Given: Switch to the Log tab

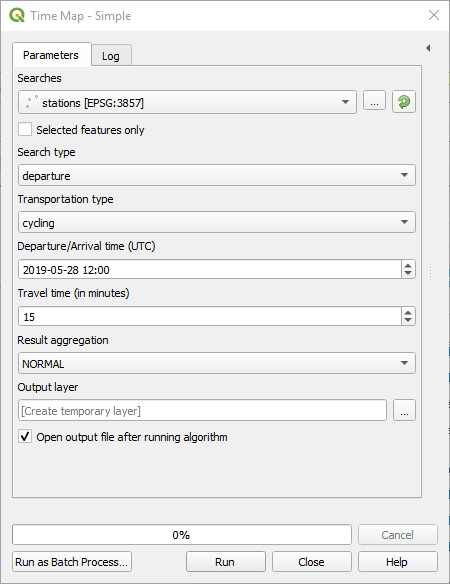Looking at the screenshot, I should coord(111,56).
